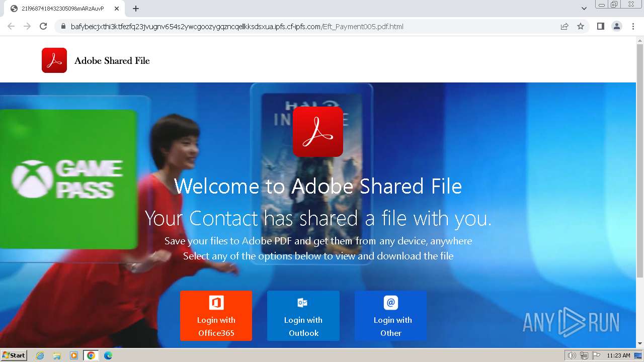Open File Explorer from taskbar
Screen dimensions: 644x362
click(57, 355)
